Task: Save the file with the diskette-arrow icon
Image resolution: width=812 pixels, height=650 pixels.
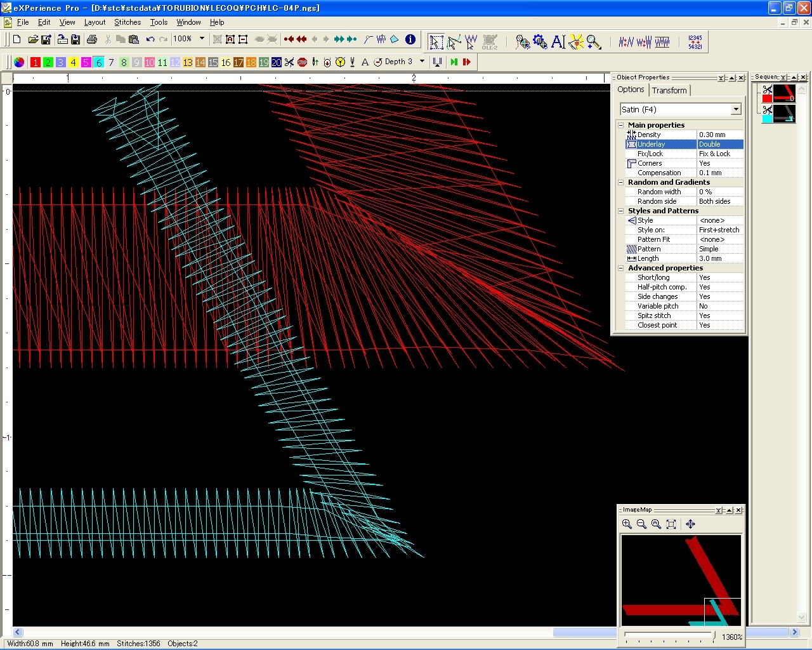Action: pyautogui.click(x=46, y=39)
